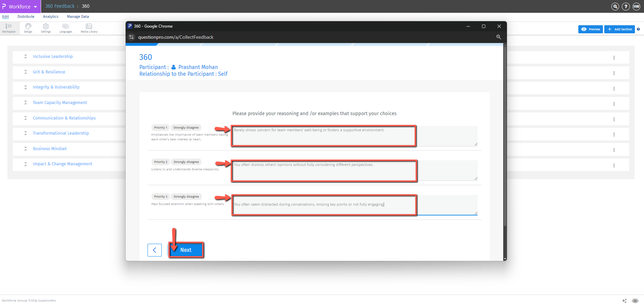Expand the Inclusive Leadership section

[x=26, y=57]
